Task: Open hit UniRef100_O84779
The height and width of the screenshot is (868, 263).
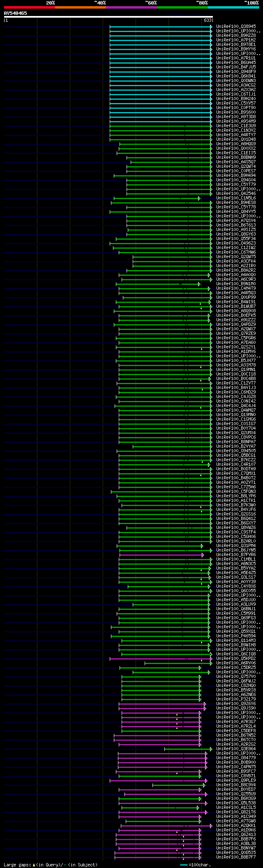Action: pyautogui.click(x=236, y=758)
